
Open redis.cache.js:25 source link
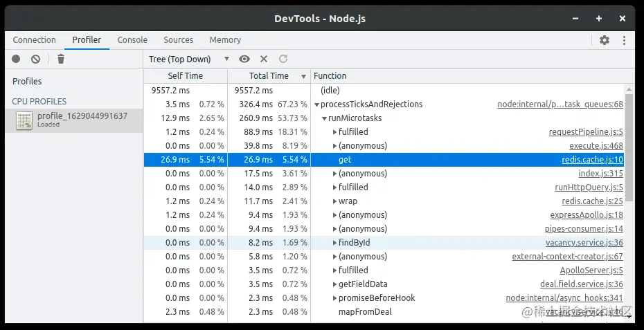(592, 201)
